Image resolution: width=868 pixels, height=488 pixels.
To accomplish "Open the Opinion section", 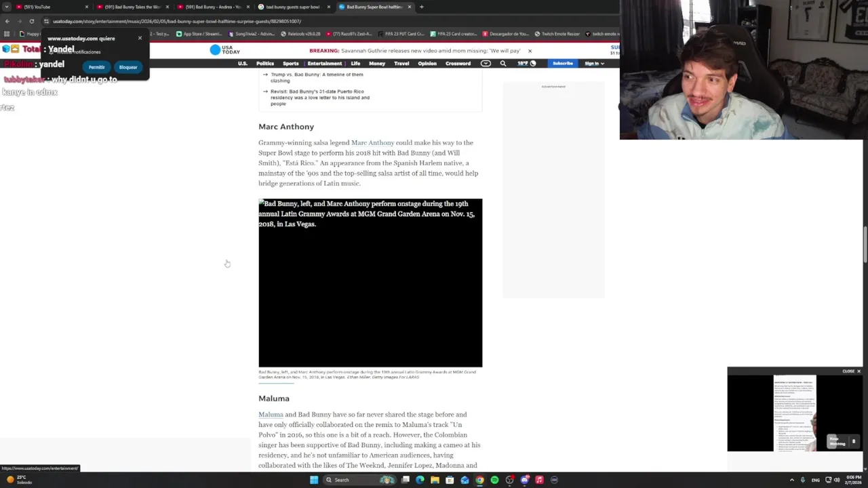I will click(x=427, y=64).
